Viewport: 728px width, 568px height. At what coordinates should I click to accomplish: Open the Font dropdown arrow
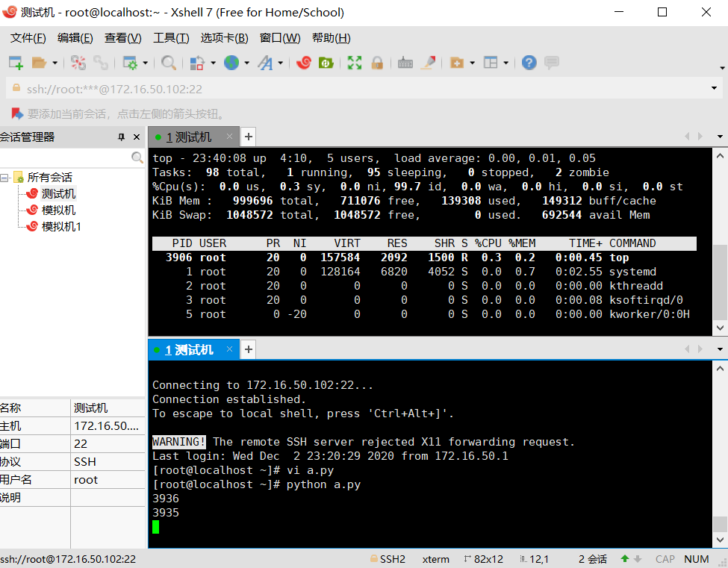tap(281, 63)
